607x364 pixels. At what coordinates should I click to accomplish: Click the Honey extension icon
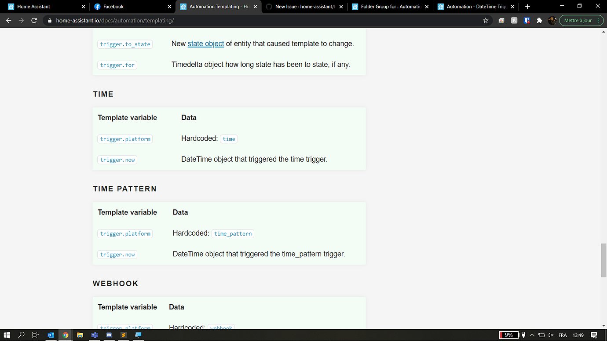click(x=514, y=21)
